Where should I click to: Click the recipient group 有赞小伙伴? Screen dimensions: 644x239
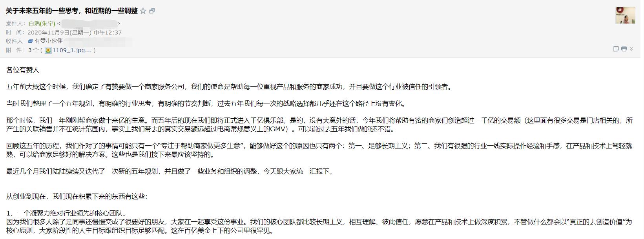pos(48,41)
